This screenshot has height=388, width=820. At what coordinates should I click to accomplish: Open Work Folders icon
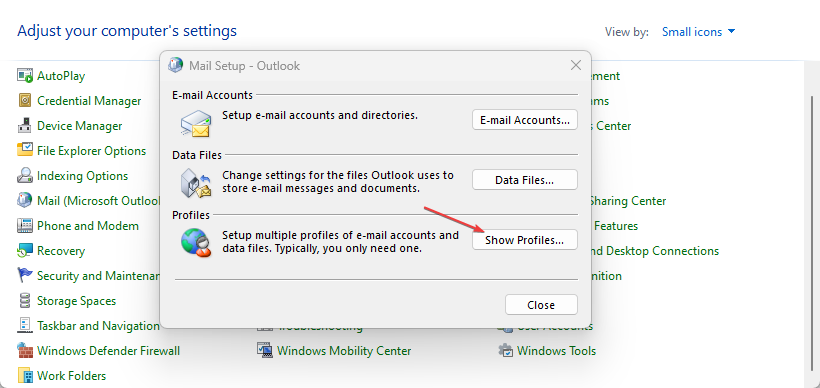point(25,375)
